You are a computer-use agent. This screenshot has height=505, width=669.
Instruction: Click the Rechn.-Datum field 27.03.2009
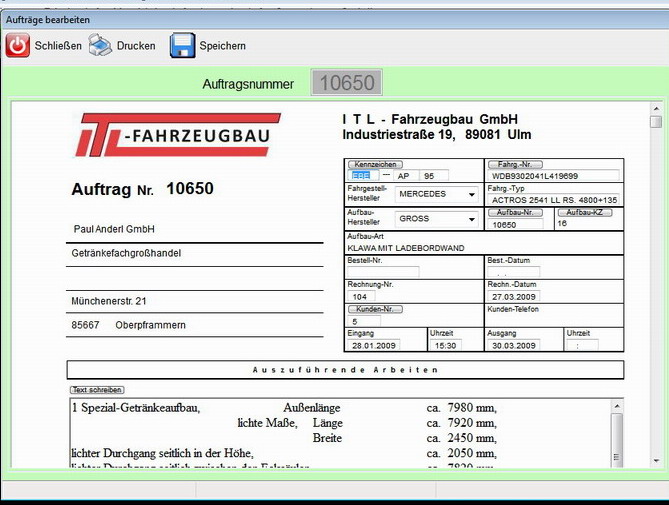(514, 296)
